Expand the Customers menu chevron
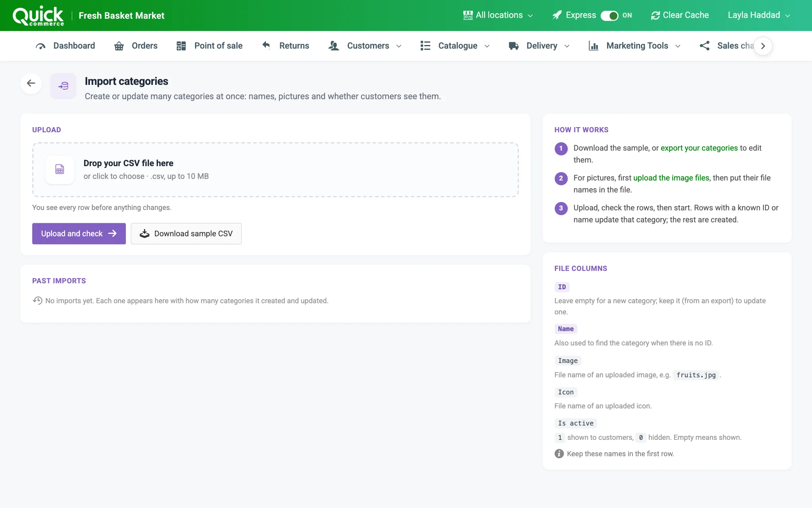This screenshot has width=812, height=508. point(399,46)
